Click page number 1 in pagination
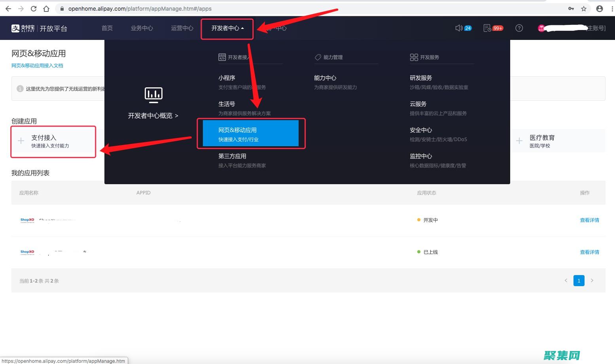Image resolution: width=615 pixels, height=364 pixels. [579, 280]
